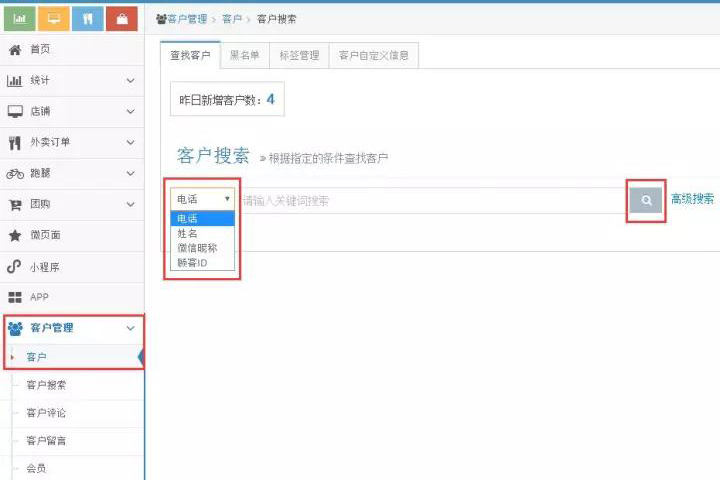Click 客户搜索 in the breadcrumb
This screenshot has height=480, width=720.
[276, 19]
